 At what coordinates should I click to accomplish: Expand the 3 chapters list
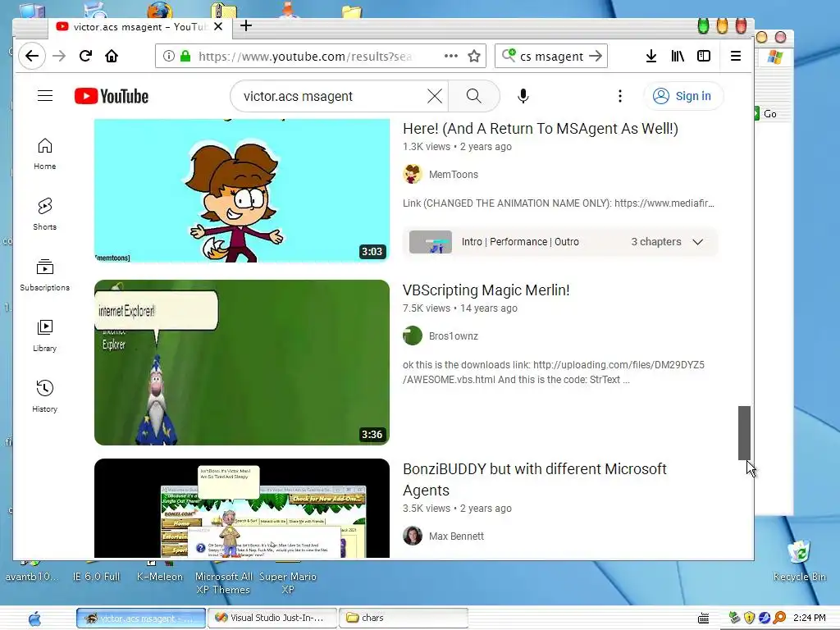coord(697,242)
